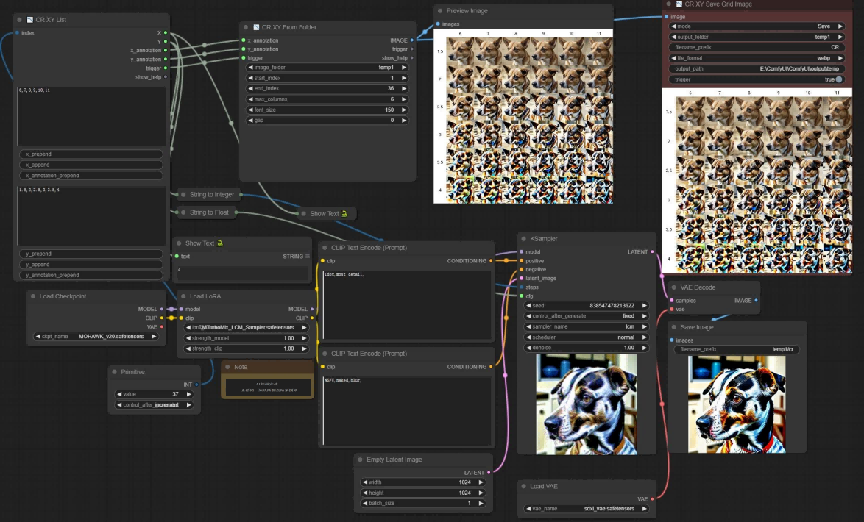Open the mode combo in CR XY Save Grid Image
Viewport: 864px width, 522px height.
pos(757,26)
